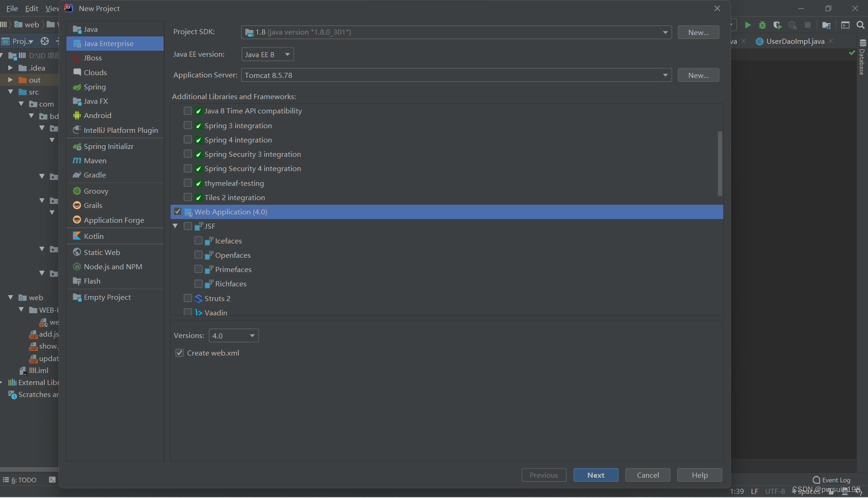Uncheck Web Application (4.0) framework
The height and width of the screenshot is (498, 868).
coord(177,211)
